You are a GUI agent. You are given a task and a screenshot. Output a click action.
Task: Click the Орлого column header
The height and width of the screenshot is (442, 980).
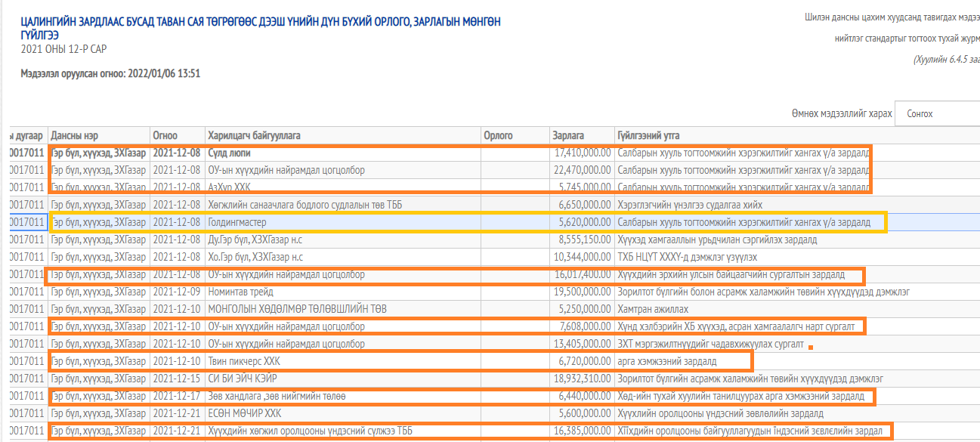pyautogui.click(x=498, y=135)
